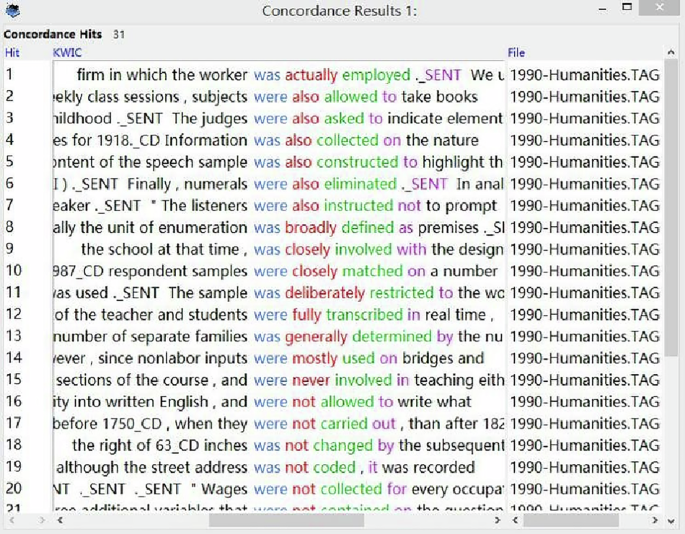Click the Concordance Hits count 31

pyautogui.click(x=119, y=34)
